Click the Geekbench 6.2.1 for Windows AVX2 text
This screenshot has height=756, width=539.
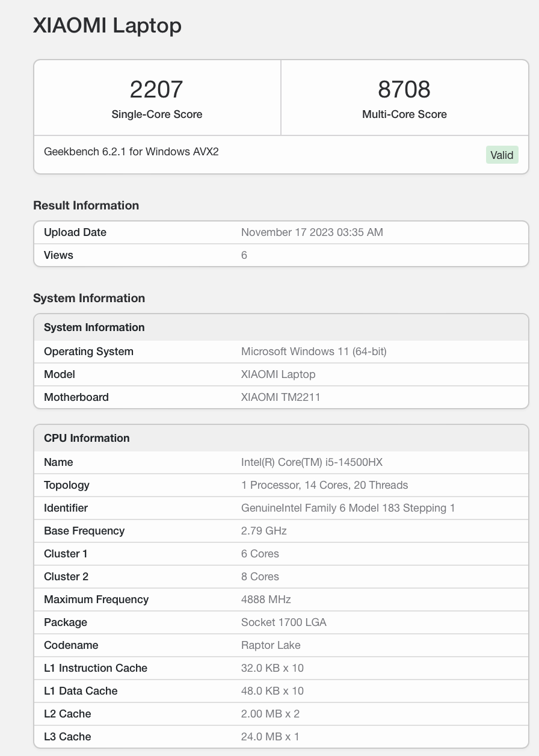pyautogui.click(x=131, y=152)
